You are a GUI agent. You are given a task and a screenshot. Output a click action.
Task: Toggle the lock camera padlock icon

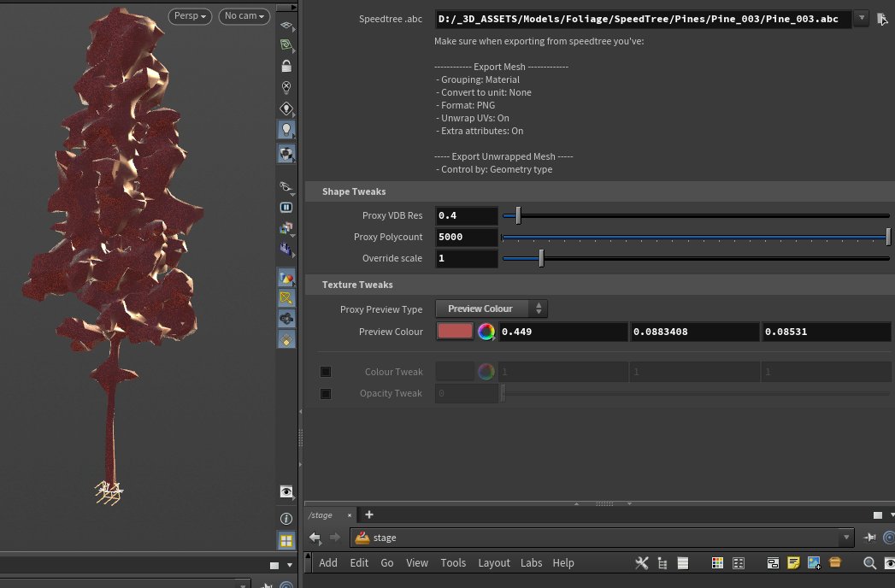pyautogui.click(x=286, y=66)
